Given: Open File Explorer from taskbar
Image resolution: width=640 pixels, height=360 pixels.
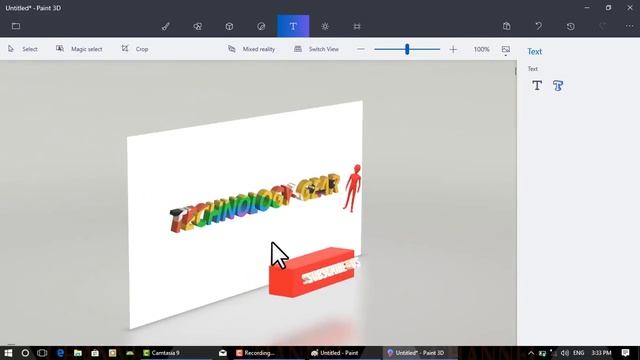Looking at the screenshot, I should pos(78,353).
